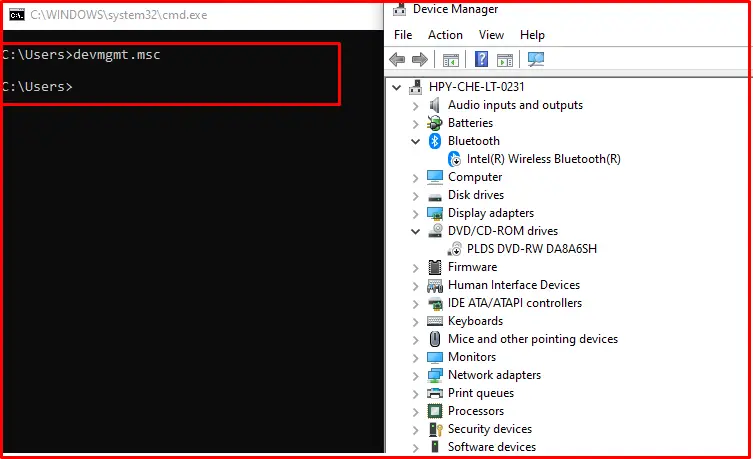Expand the Security devices category
753x459 pixels.
[x=415, y=430]
